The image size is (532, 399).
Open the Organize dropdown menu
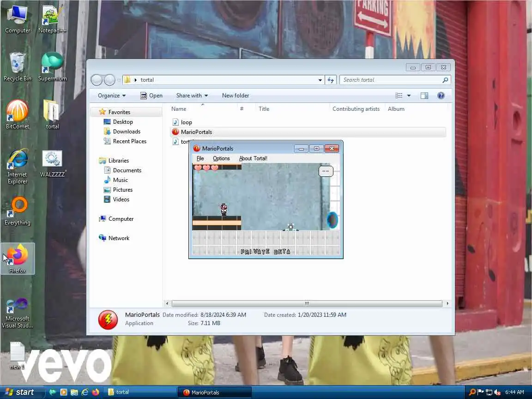tap(112, 96)
